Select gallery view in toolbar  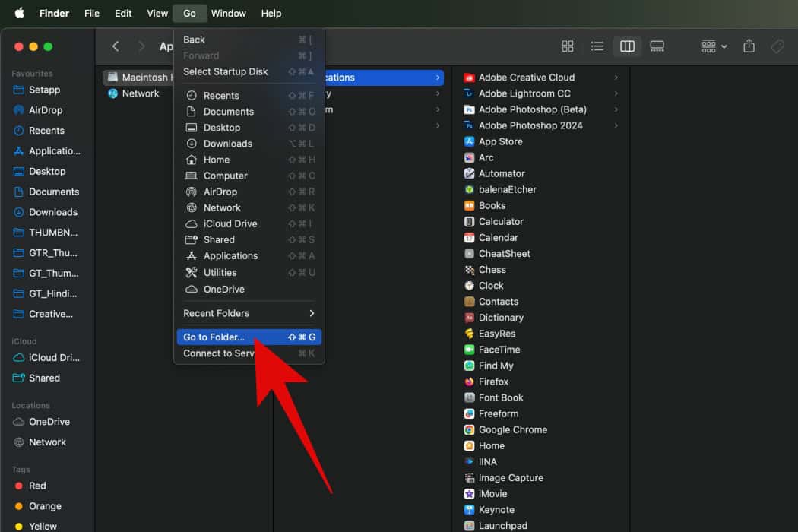[657, 46]
